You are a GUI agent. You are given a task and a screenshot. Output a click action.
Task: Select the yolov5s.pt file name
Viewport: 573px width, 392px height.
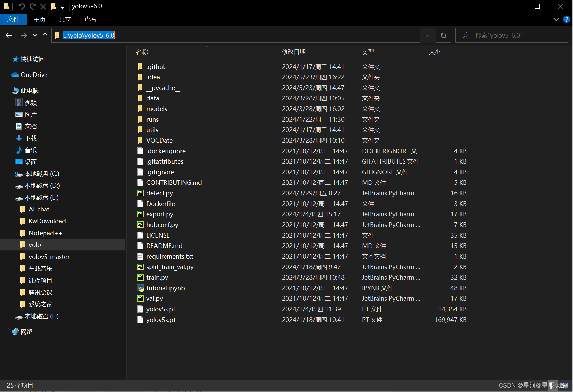[x=161, y=309]
